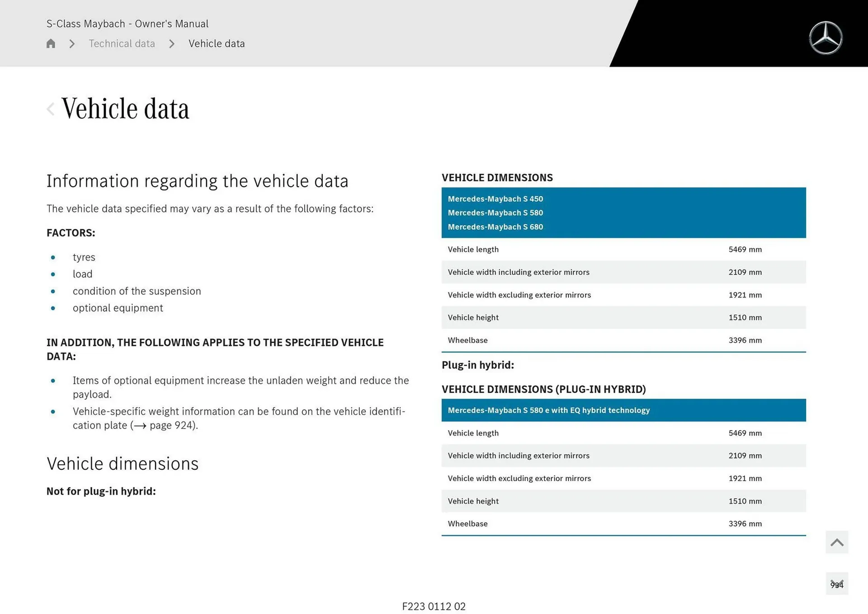The image size is (868, 614).
Task: Select the teal Mercedes-Maybach header bar
Action: tap(623, 213)
